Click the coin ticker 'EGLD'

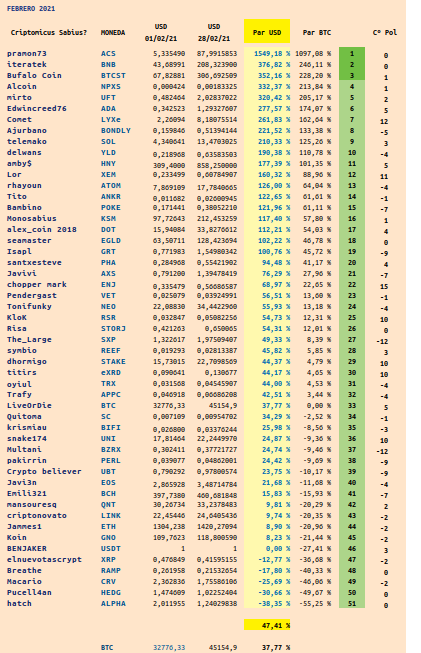point(111,240)
